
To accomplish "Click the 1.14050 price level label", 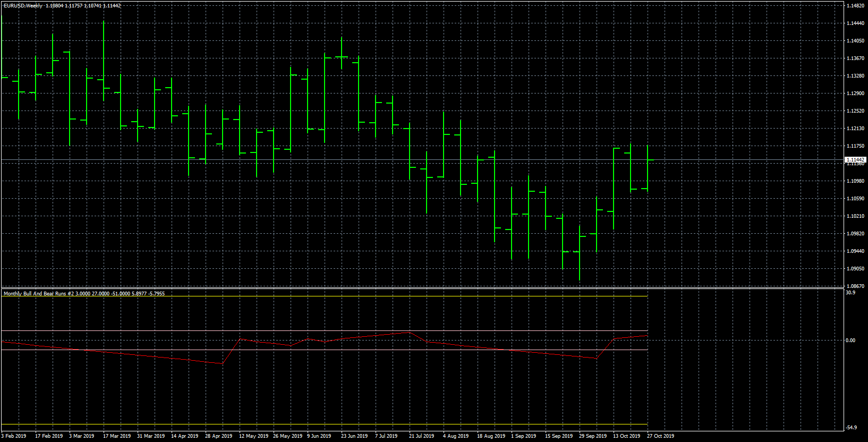I will 855,41.
